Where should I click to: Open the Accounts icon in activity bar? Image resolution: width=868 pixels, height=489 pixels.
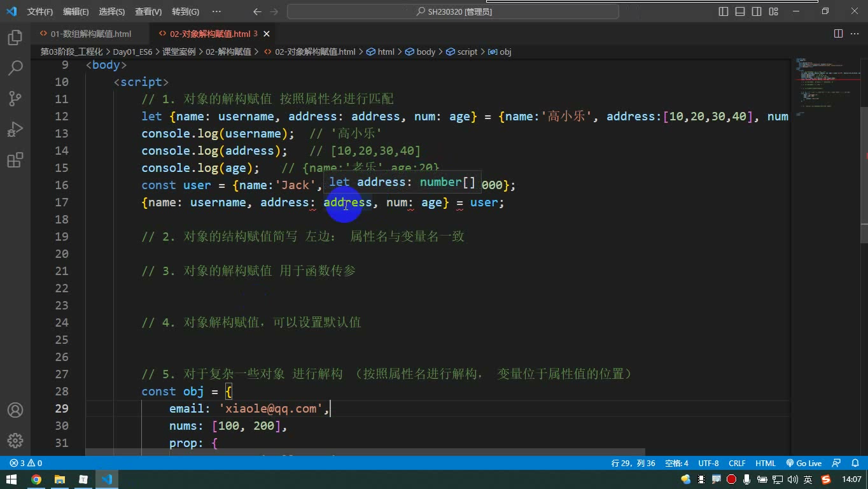[15, 410]
